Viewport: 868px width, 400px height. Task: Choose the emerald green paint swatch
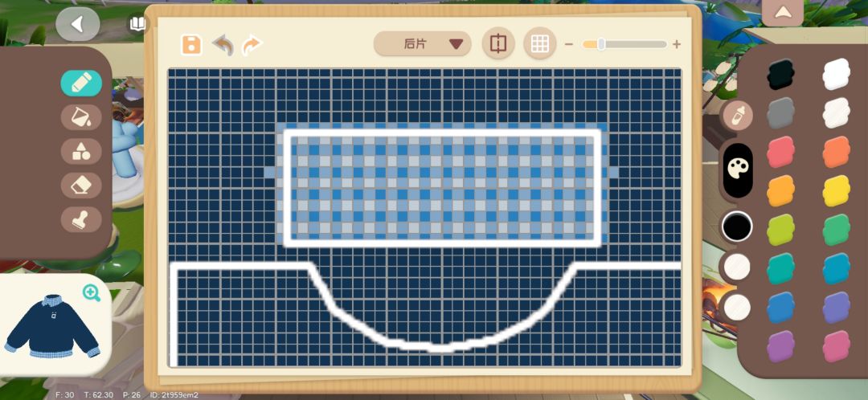(836, 230)
